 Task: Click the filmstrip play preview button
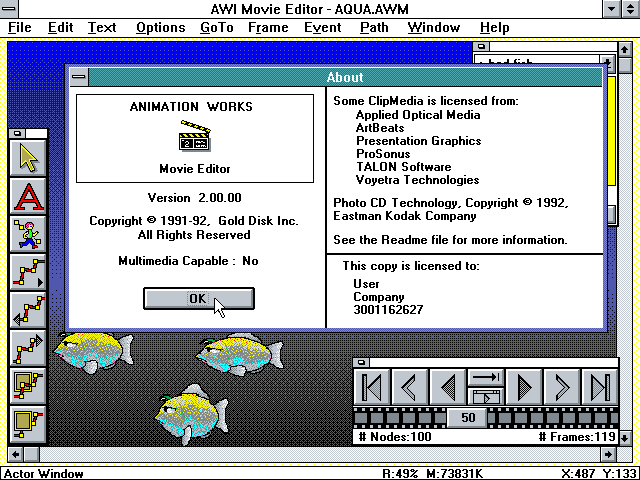pyautogui.click(x=486, y=396)
